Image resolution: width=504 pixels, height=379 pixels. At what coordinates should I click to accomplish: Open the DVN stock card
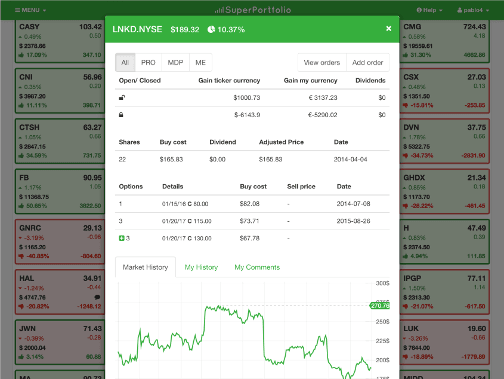[444, 141]
